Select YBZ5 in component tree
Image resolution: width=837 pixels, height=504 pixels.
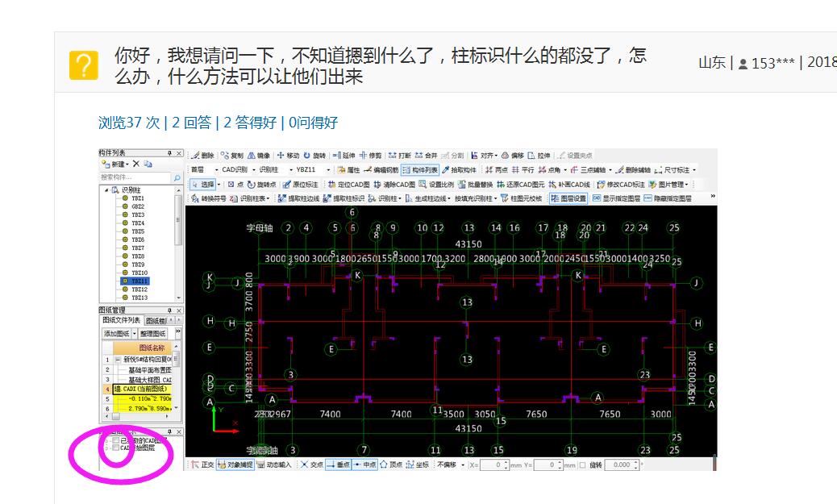tap(138, 231)
